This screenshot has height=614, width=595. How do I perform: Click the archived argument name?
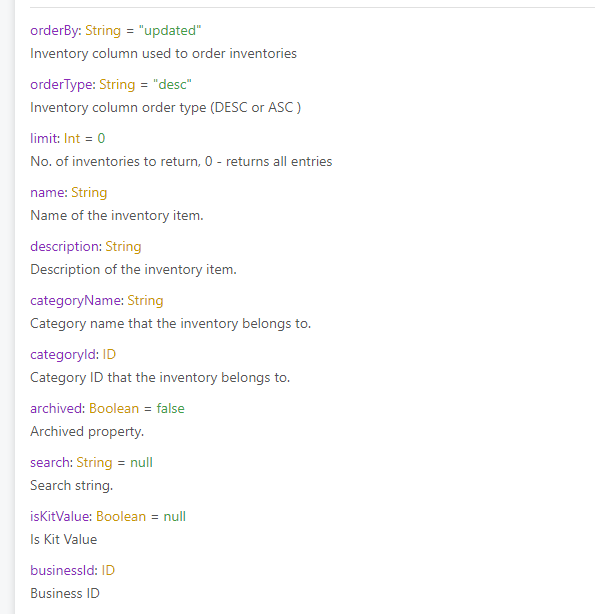[56, 409]
